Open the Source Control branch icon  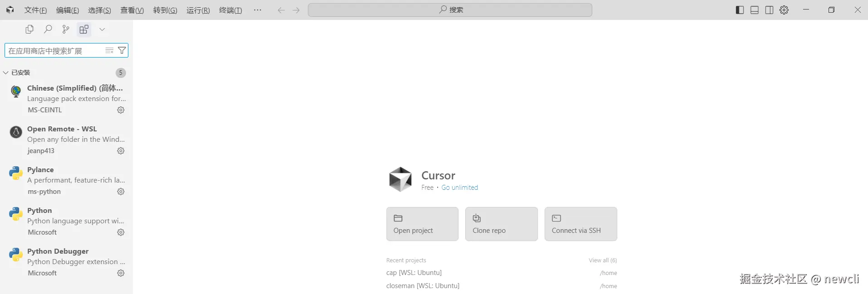point(66,29)
